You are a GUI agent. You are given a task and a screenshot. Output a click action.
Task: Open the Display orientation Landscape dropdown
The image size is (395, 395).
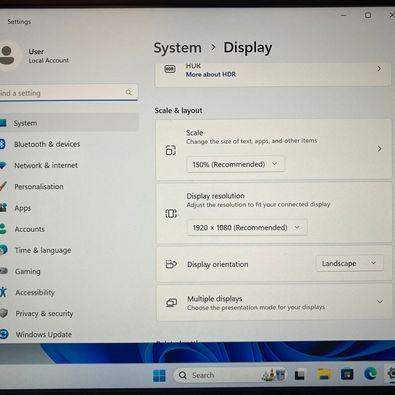click(x=349, y=263)
